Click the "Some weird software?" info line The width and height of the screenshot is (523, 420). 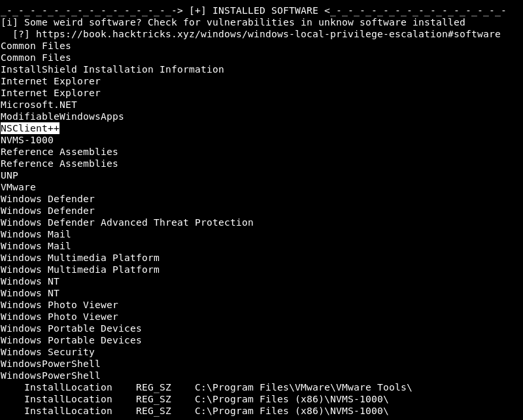[x=233, y=22]
